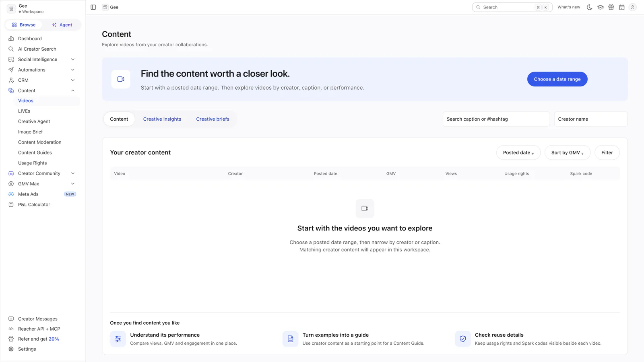Click the Refer and get gift icon
Screen dimensions: 644x362
11,339
